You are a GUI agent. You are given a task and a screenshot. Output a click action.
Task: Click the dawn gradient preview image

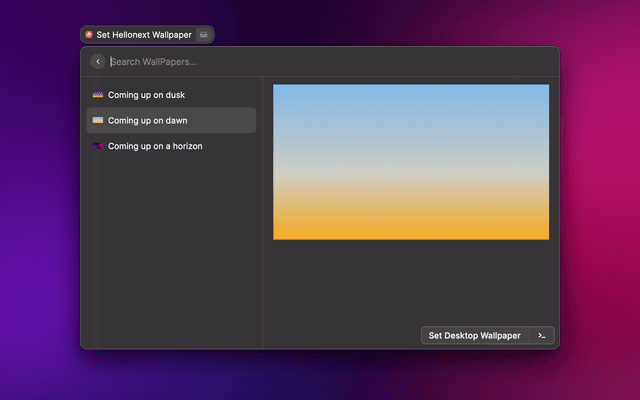click(411, 162)
